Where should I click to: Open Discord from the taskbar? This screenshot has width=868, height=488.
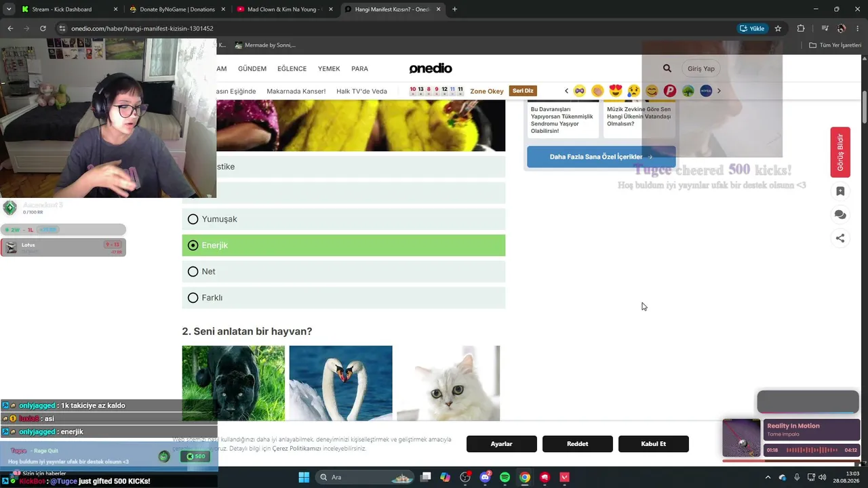click(x=485, y=477)
